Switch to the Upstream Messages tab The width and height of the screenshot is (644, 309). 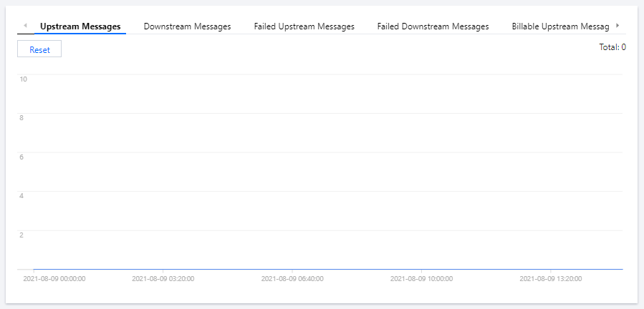(80, 26)
